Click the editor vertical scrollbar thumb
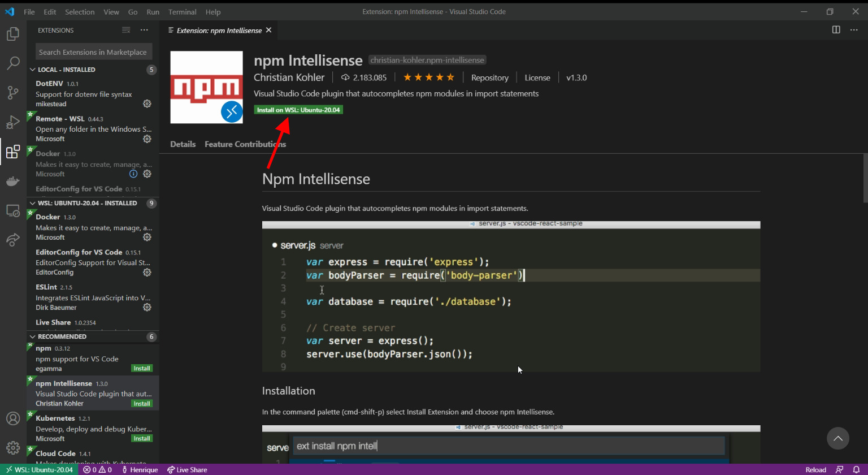This screenshot has height=475, width=868. 865,178
